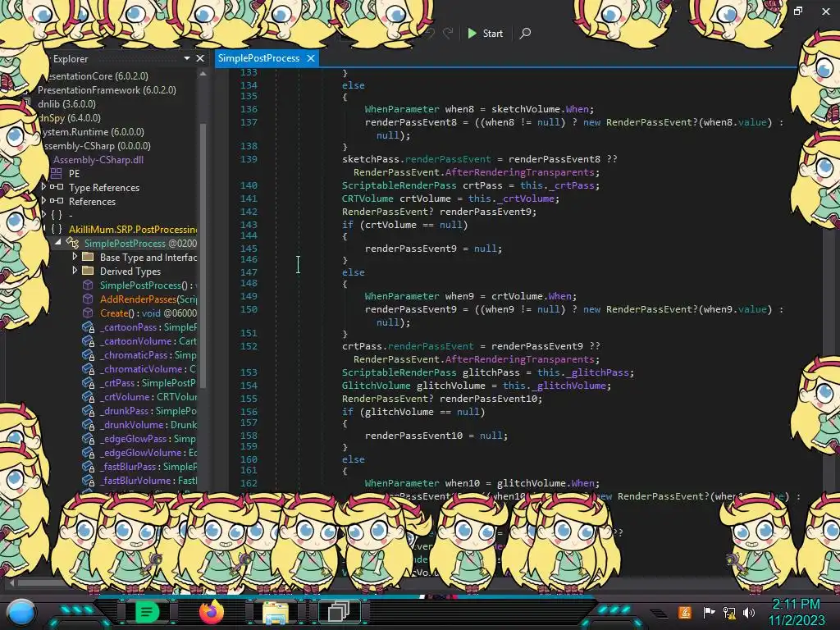This screenshot has width=840, height=630.
Task: Click the braces icon of the '-' namespace
Action: point(57,215)
